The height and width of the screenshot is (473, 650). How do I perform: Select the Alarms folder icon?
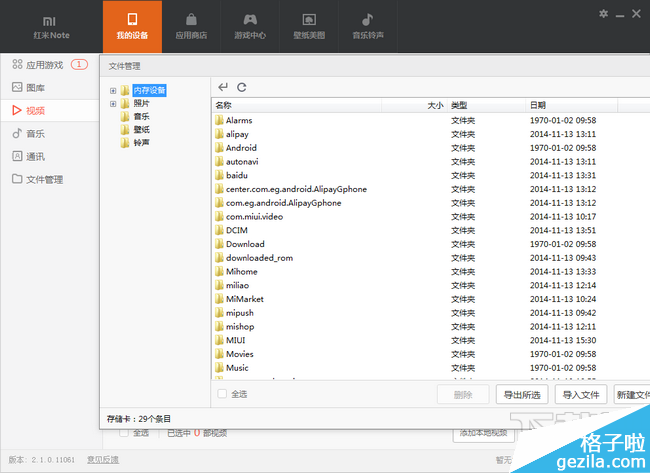[x=219, y=120]
